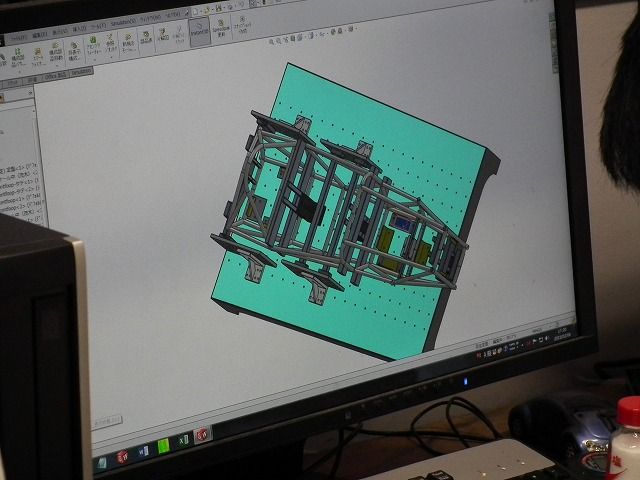Click the Zoom to Fit view icon

pyautogui.click(x=271, y=42)
